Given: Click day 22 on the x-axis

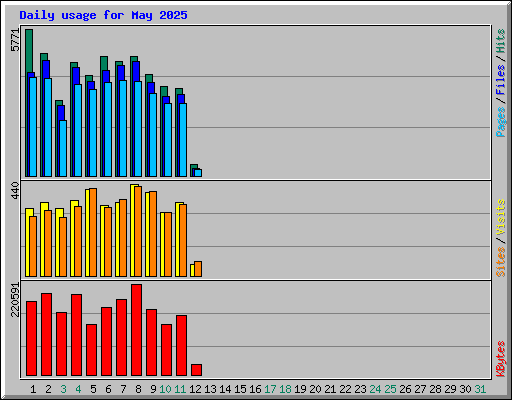Looking at the screenshot, I should (x=345, y=389).
